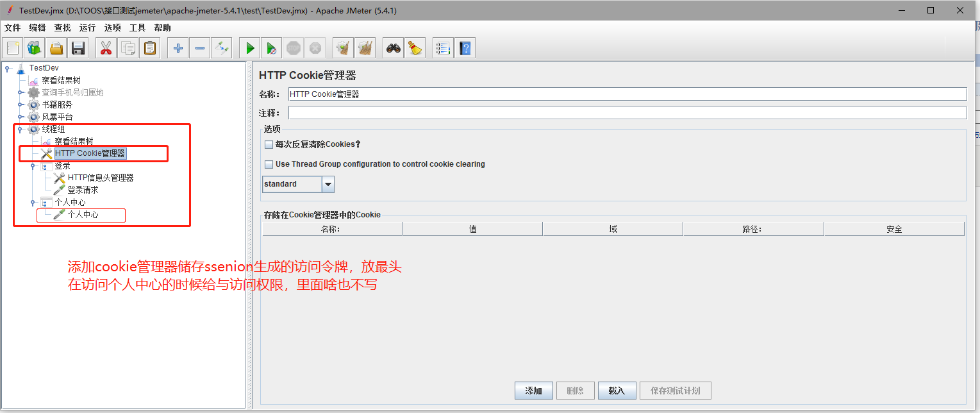980x413 pixels.
Task: Click the New test plan icon
Action: (13, 47)
